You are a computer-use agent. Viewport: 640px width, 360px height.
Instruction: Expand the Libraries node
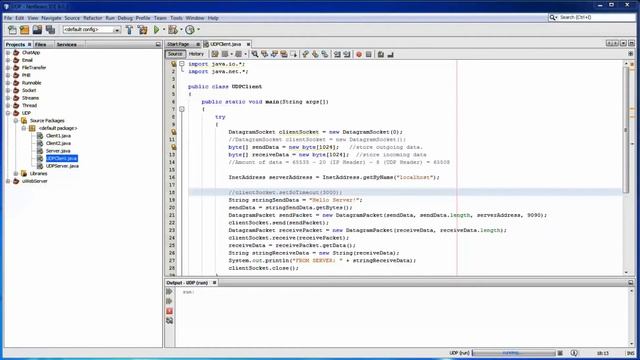[x=16, y=173]
